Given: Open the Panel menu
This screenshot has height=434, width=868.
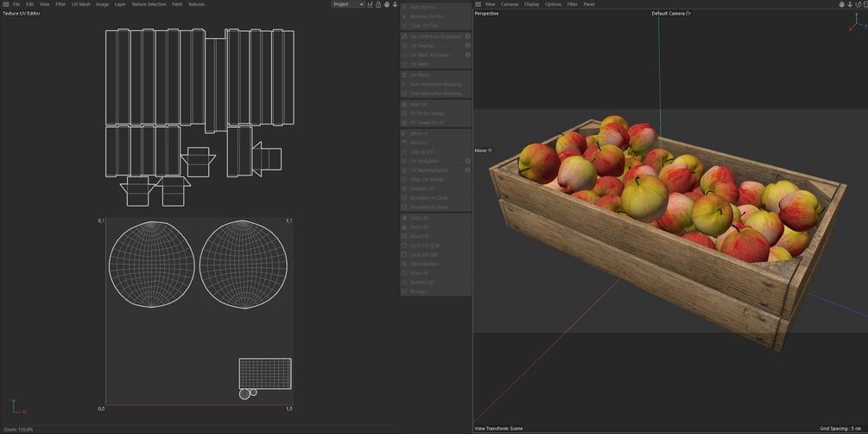Looking at the screenshot, I should pyautogui.click(x=589, y=3).
